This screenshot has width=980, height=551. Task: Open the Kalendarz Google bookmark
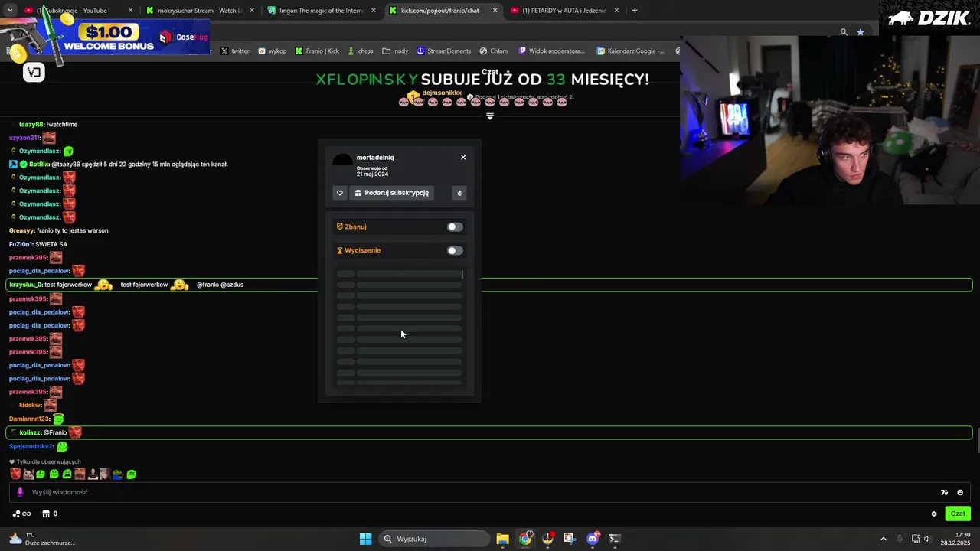(x=630, y=51)
